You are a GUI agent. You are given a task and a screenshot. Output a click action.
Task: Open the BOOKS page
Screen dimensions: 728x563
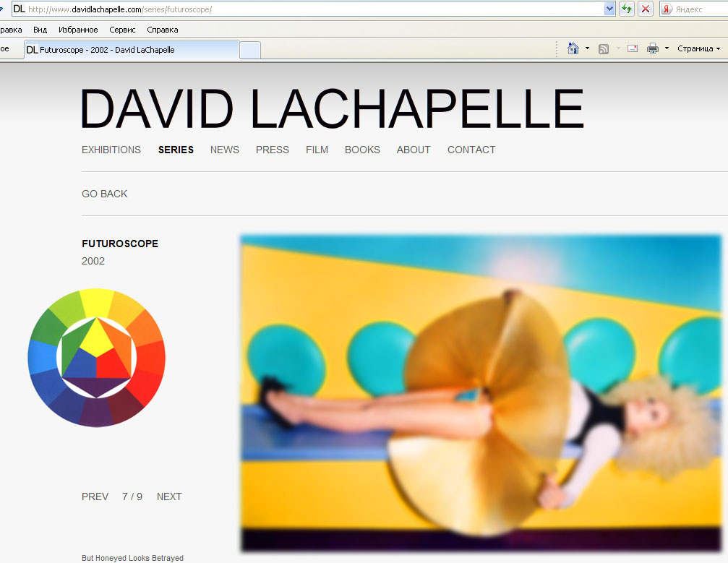pyautogui.click(x=363, y=150)
